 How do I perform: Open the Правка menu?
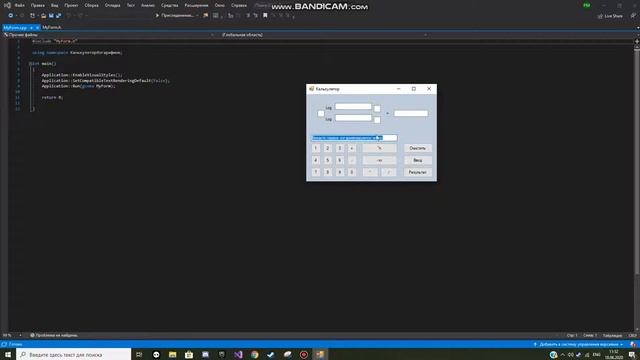tap(38, 5)
